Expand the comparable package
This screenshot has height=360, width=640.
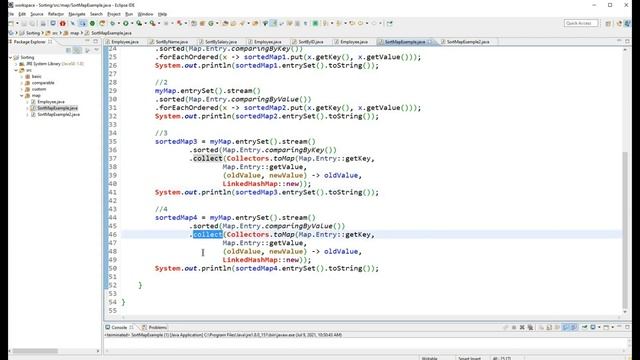[22, 83]
